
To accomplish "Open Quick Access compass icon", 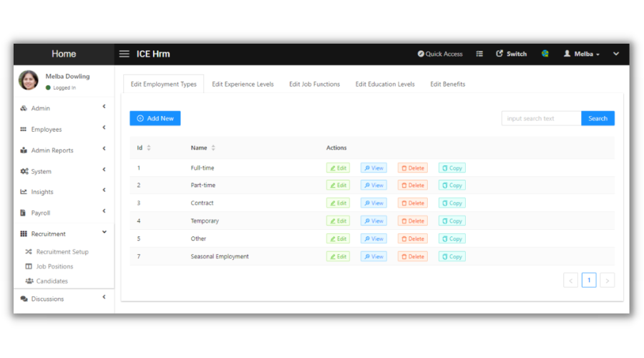I will (x=421, y=54).
